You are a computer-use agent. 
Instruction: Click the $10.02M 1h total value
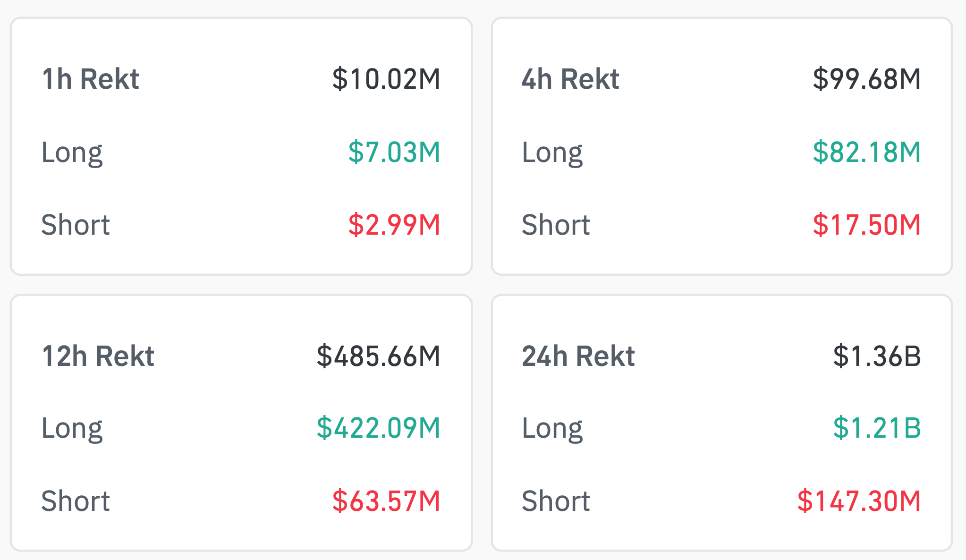tap(386, 79)
